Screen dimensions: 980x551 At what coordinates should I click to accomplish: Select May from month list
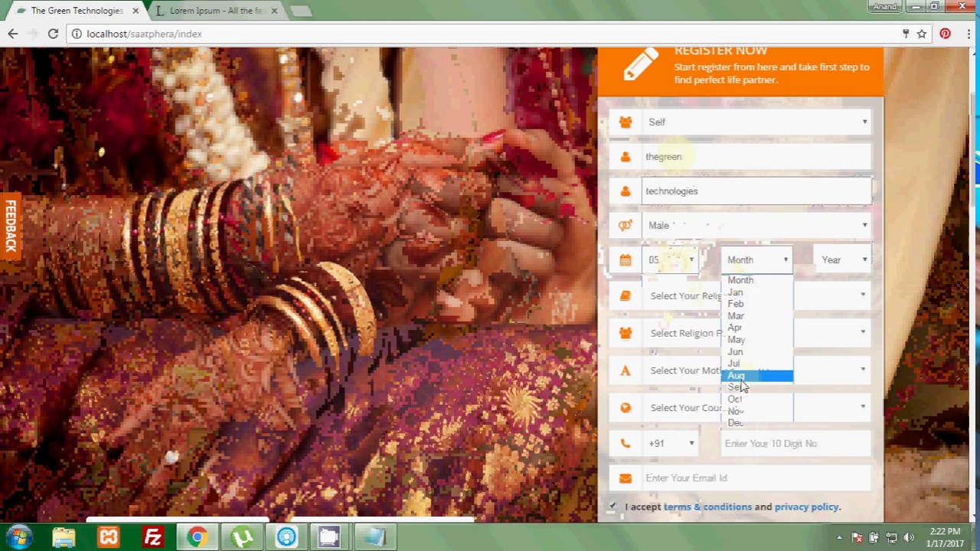point(757,340)
